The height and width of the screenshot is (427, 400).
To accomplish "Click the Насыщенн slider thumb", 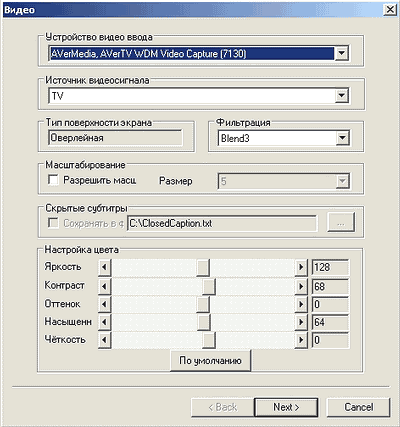I will pyautogui.click(x=204, y=322).
